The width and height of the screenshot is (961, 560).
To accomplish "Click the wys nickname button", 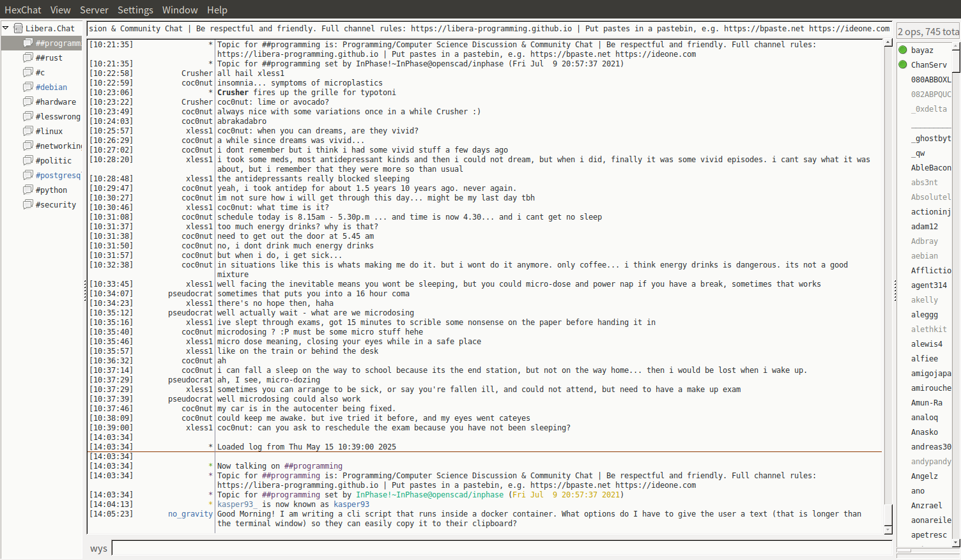I will [98, 549].
